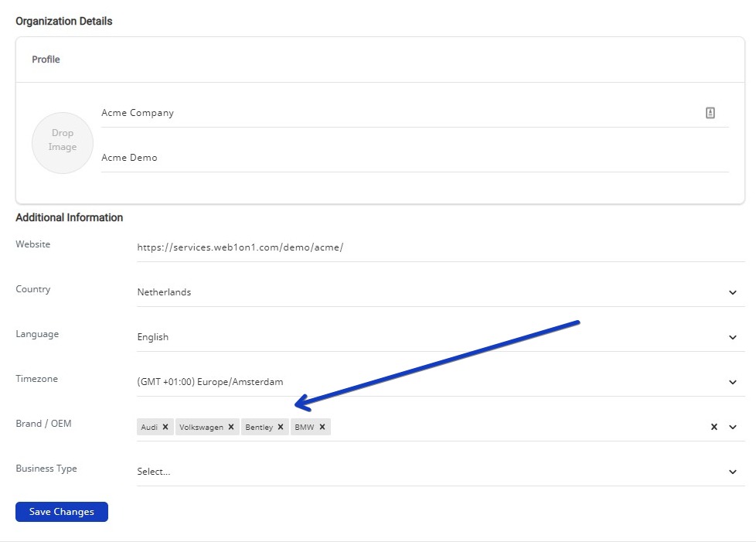
Task: Click the contact card icon in name field
Action: [710, 113]
